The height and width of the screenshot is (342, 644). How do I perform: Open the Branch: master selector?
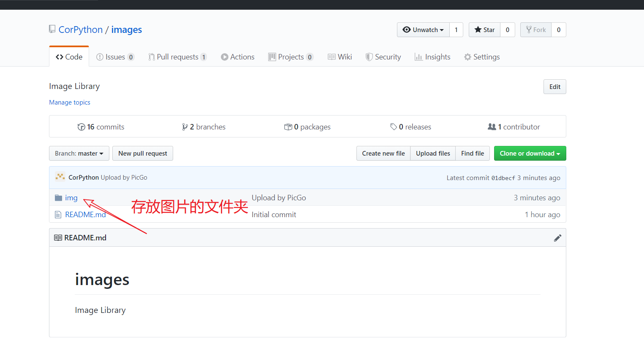pos(79,153)
